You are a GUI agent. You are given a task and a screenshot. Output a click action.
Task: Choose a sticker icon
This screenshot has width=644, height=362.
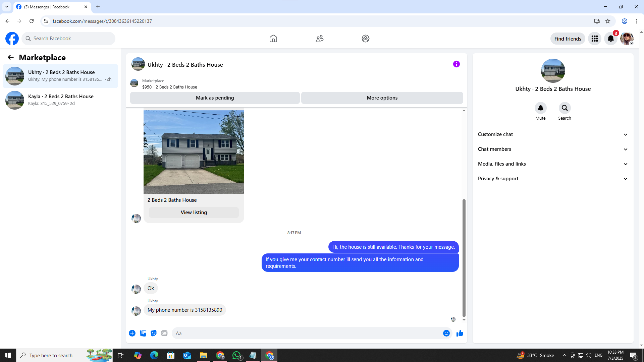click(x=154, y=333)
